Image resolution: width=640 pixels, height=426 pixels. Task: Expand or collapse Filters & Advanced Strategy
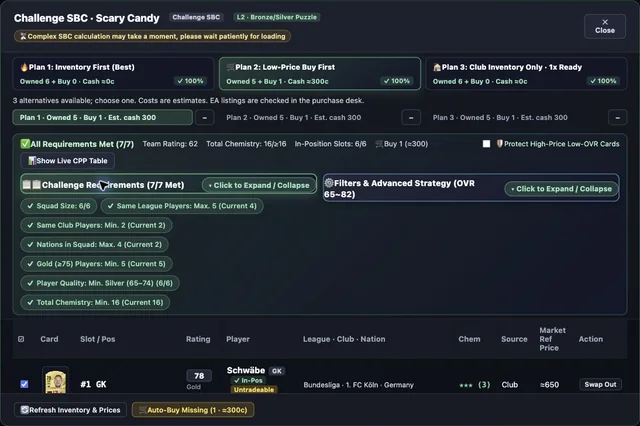coord(561,189)
